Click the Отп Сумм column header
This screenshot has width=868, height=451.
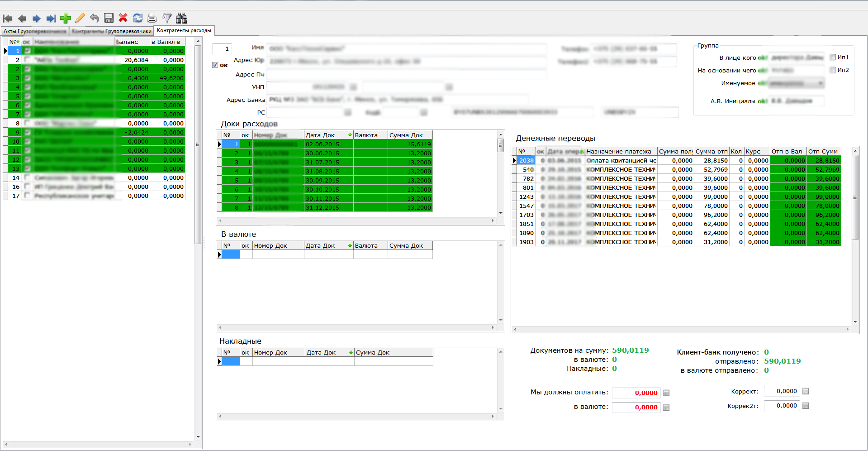[x=823, y=151]
